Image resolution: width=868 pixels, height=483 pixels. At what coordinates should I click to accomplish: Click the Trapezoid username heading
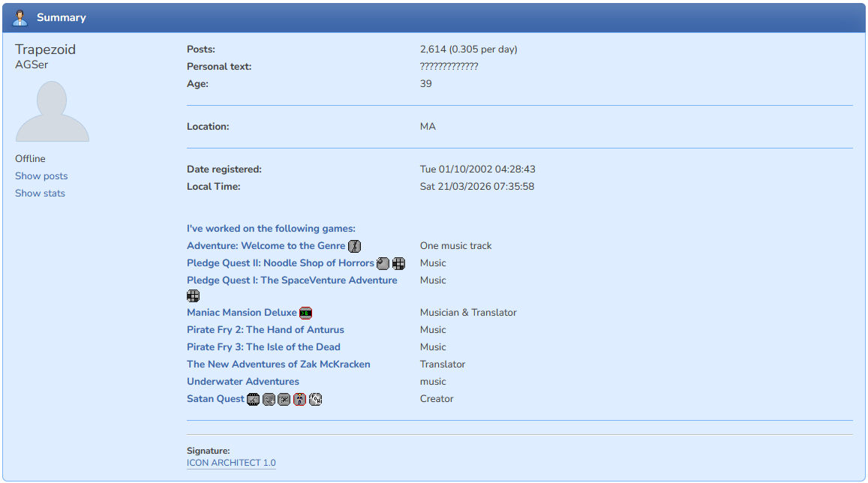(46, 49)
